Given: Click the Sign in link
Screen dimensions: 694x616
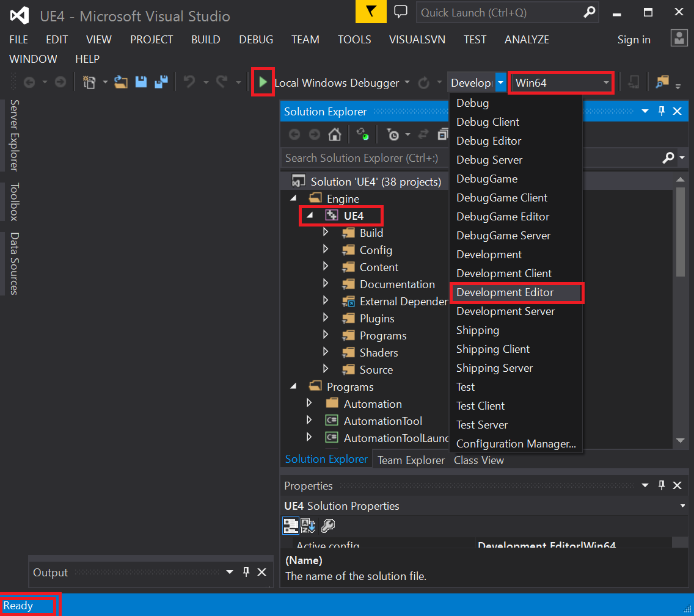Looking at the screenshot, I should coord(634,39).
